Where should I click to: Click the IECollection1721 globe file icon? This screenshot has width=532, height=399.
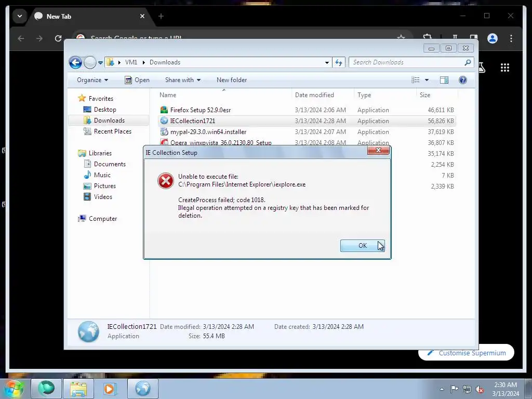tap(164, 121)
